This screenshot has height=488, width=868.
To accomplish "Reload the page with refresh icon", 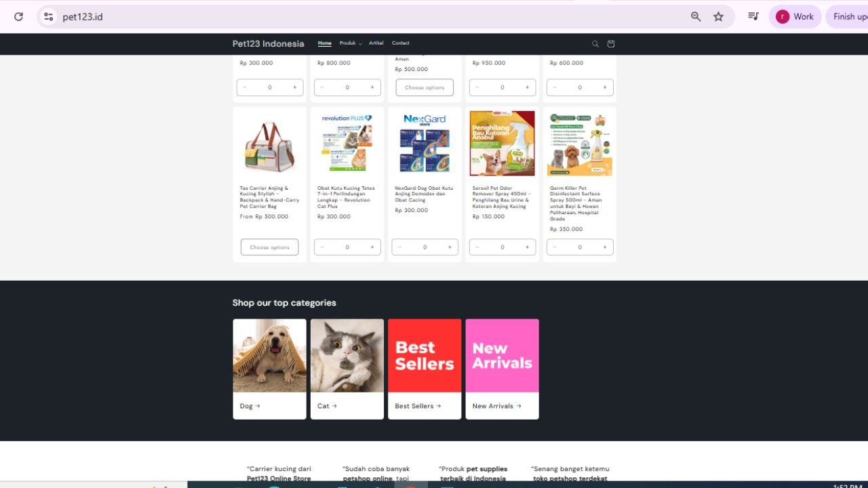I will 18,17.
